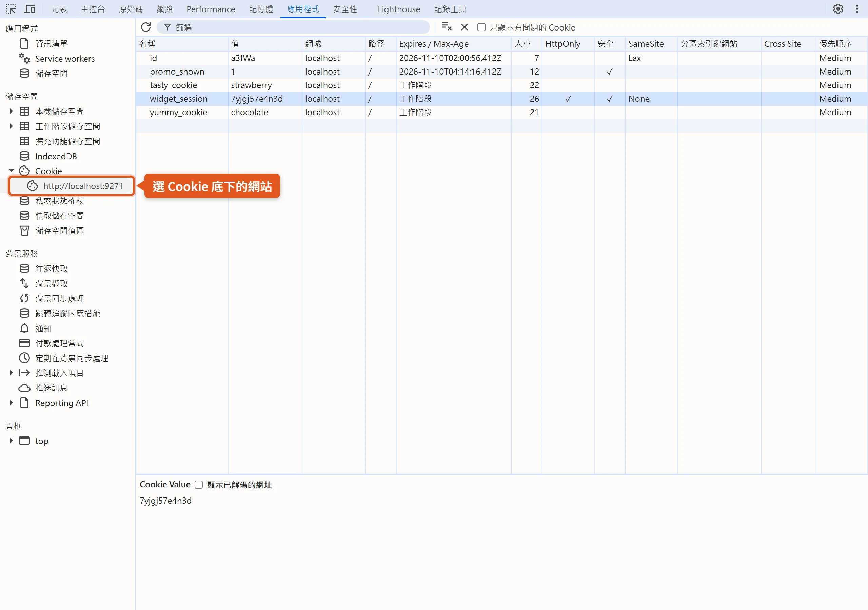Sort by Expires / Max-Age header
The width and height of the screenshot is (868, 610).
(x=453, y=44)
